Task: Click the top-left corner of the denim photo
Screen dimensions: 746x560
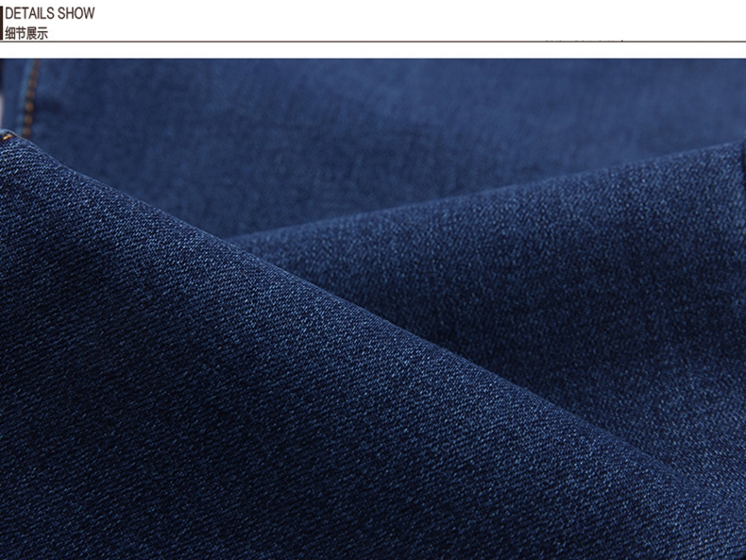Action: (x=4, y=62)
